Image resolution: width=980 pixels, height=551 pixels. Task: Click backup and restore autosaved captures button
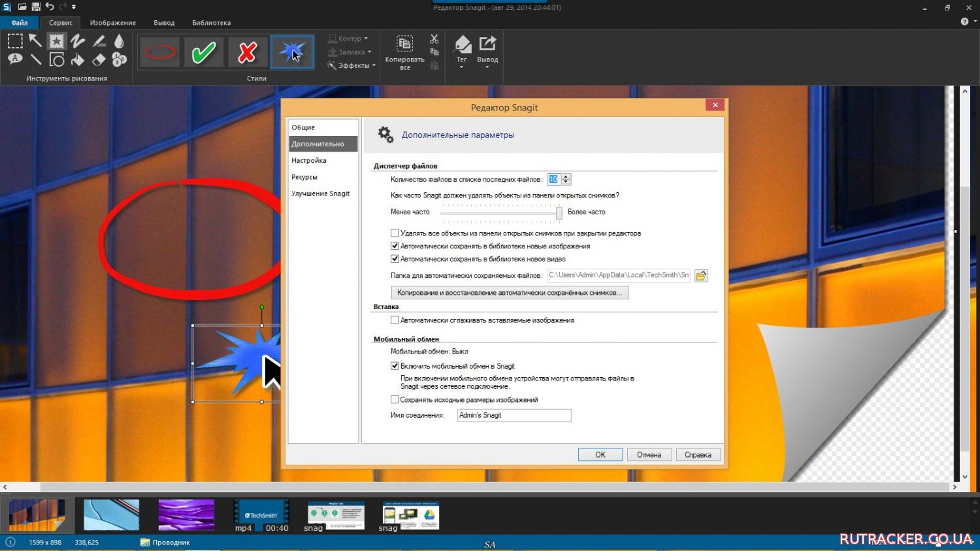pyautogui.click(x=510, y=293)
